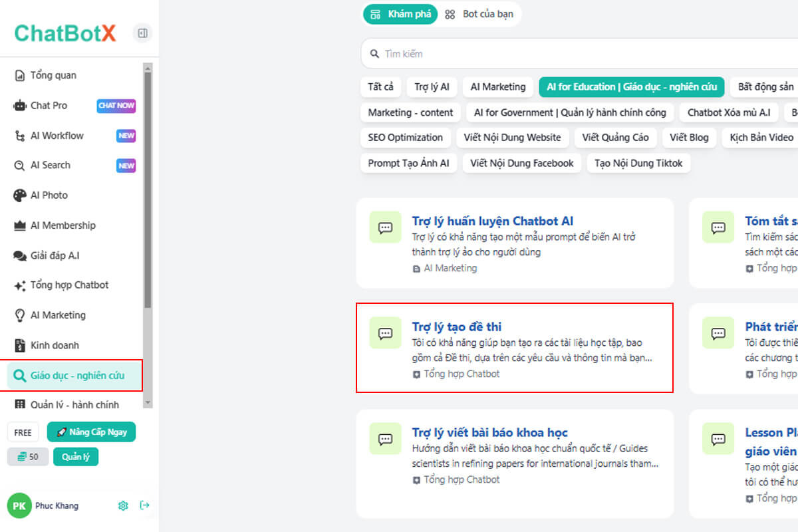Select the AI Marketing category chip

coord(497,87)
